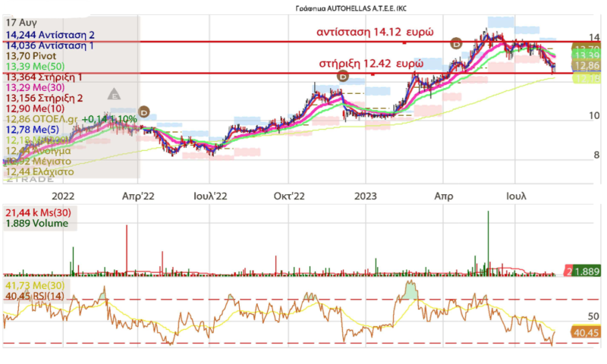Click the D marker on the support line

pos(343,75)
